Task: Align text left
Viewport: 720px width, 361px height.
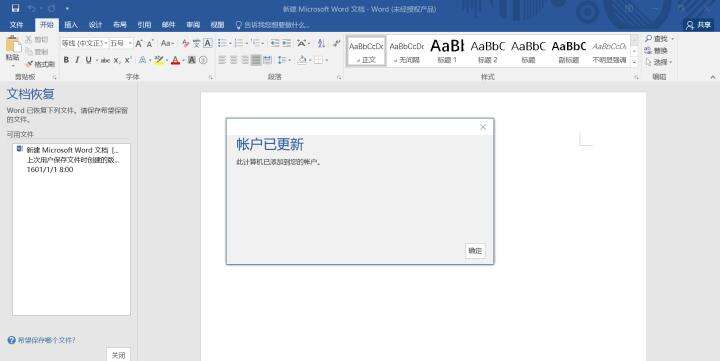Action: [x=222, y=60]
